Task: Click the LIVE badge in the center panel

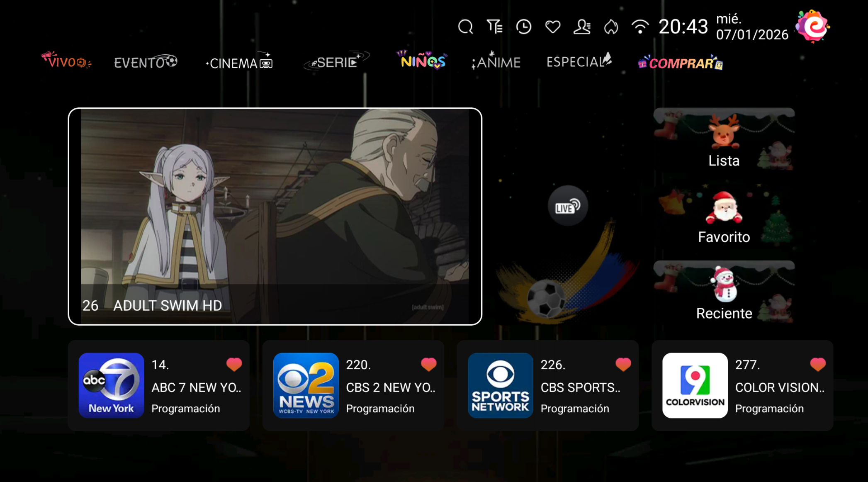Action: click(568, 207)
